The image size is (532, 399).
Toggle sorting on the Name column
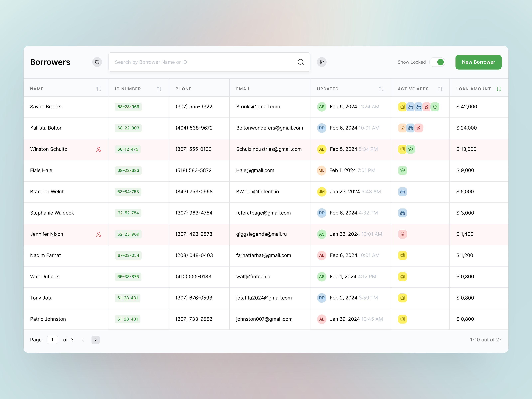point(99,88)
